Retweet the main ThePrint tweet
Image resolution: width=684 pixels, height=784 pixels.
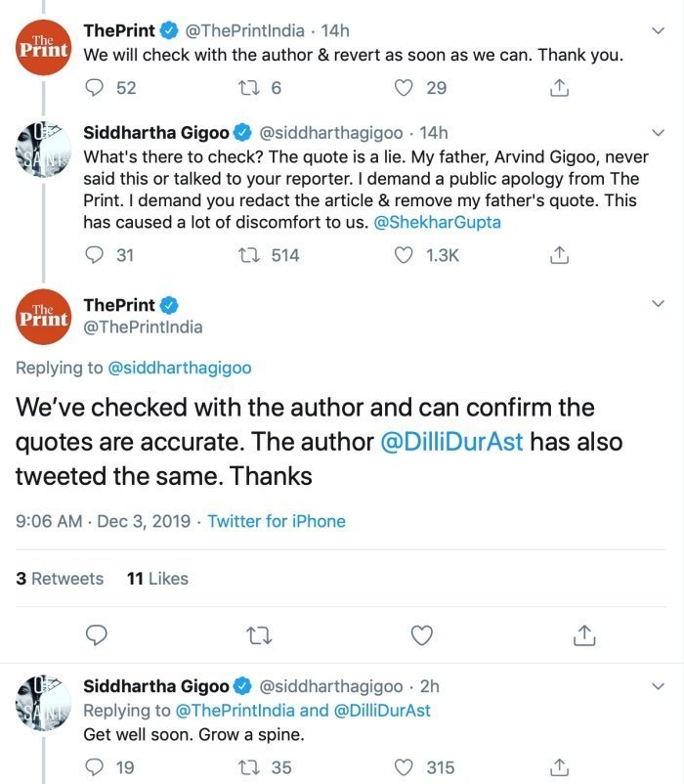click(x=258, y=635)
